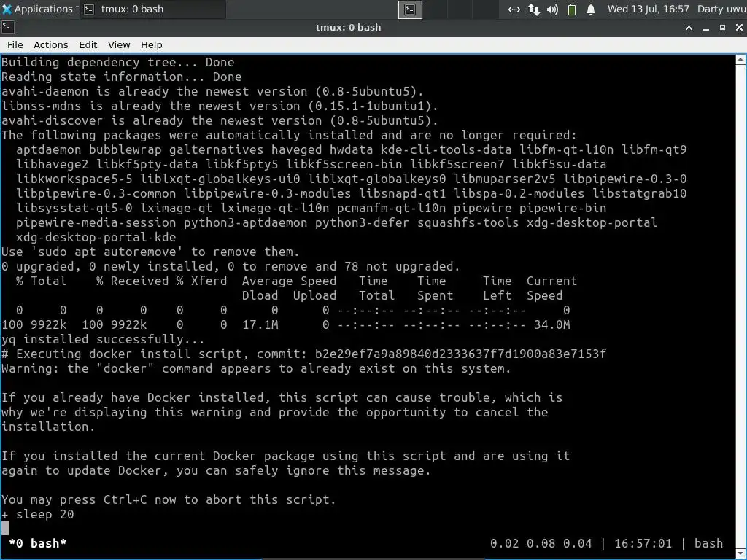Viewport: 747px width, 560px height.
Task: Minimize the terminal window
Action: pos(706,28)
